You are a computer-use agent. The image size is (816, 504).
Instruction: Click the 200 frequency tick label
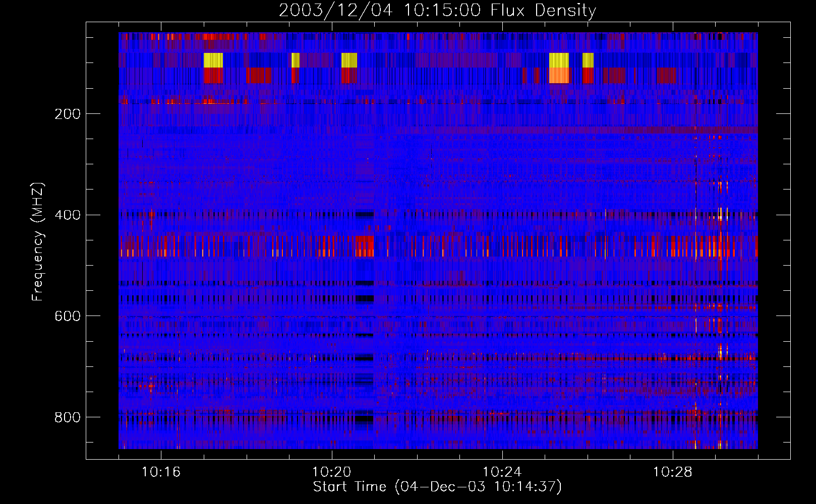68,114
